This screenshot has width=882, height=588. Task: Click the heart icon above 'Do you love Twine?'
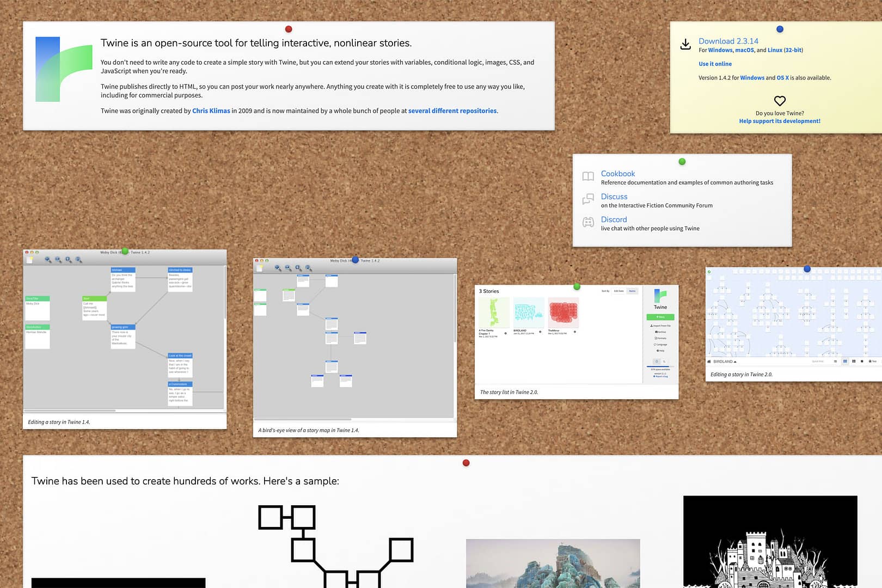click(780, 101)
